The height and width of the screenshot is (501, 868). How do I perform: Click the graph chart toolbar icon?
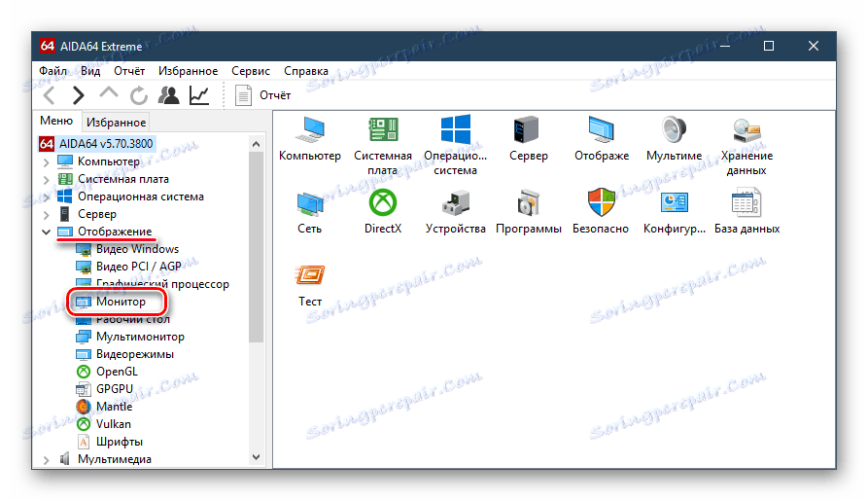(198, 95)
